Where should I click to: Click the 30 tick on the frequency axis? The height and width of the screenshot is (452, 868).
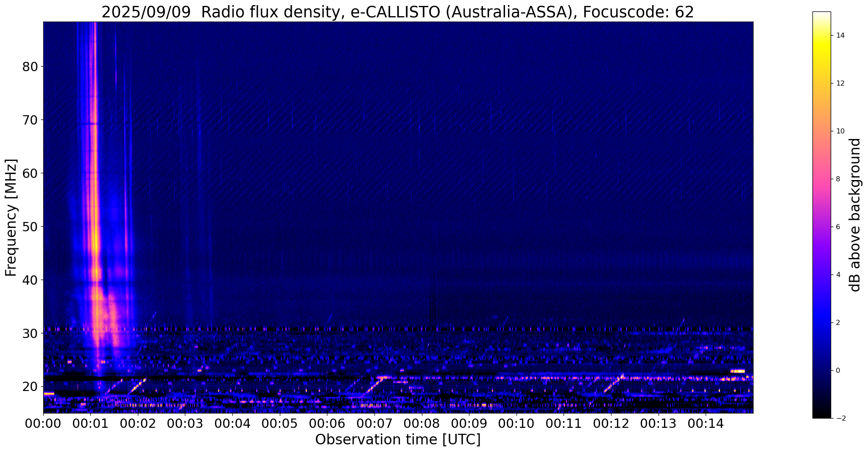coord(29,333)
